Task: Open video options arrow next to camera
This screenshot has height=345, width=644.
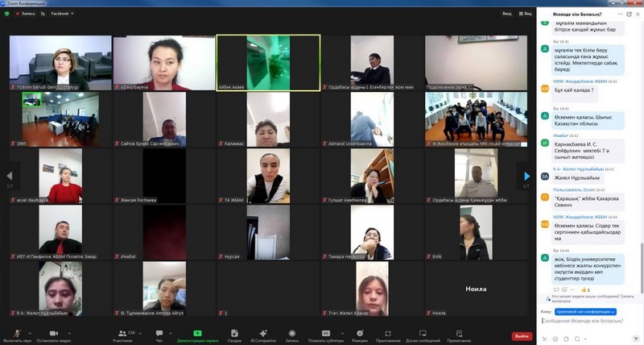Action: pos(69,333)
